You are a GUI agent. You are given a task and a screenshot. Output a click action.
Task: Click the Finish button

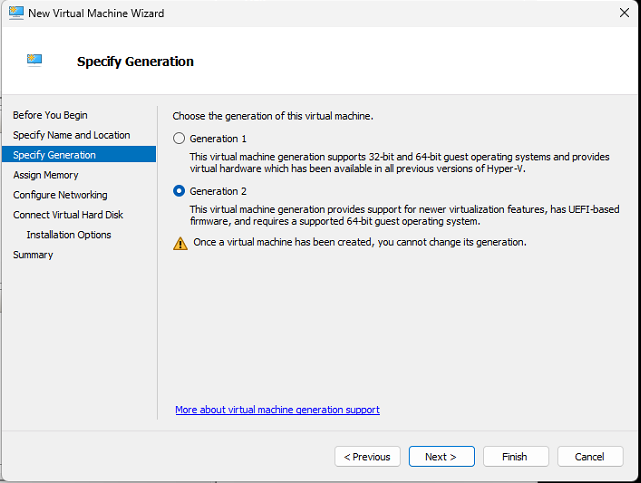click(x=515, y=457)
